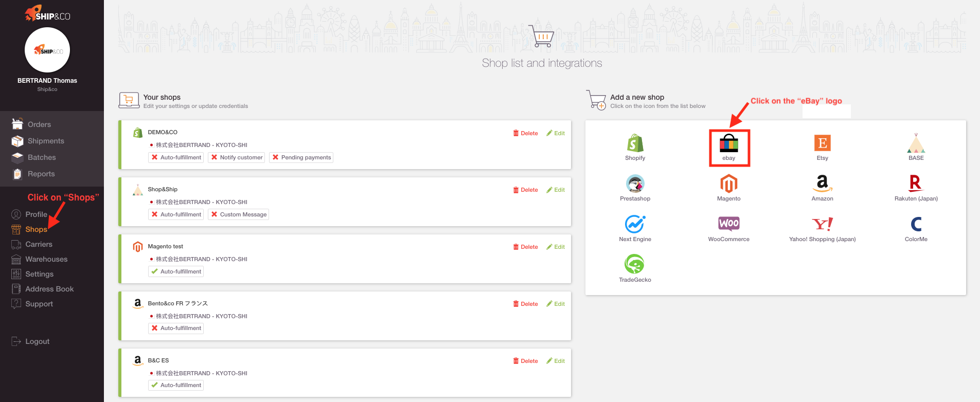The image size is (980, 402).
Task: Click the WooCommerce logo
Action: pyautogui.click(x=729, y=224)
